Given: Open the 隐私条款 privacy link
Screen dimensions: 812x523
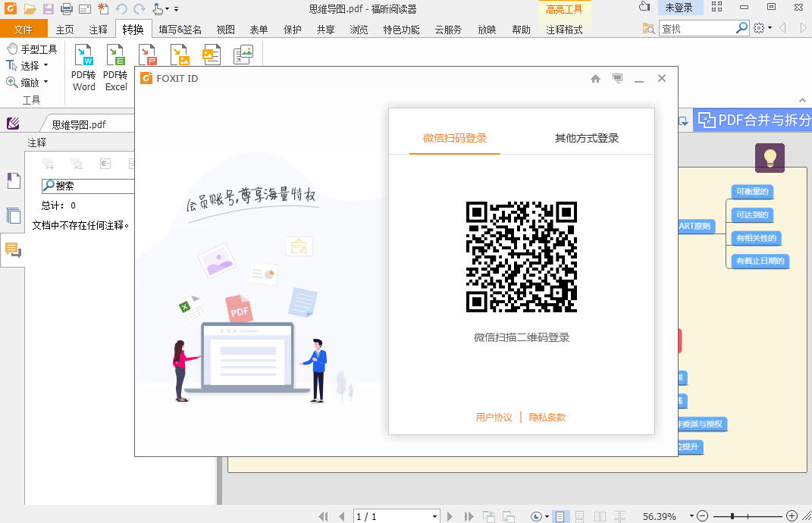Looking at the screenshot, I should click(x=548, y=417).
